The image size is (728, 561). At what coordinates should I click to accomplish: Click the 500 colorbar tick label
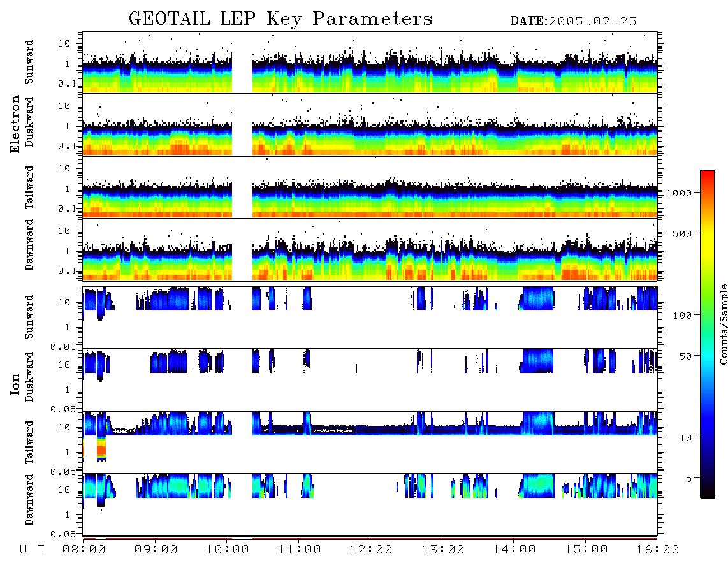pos(682,234)
